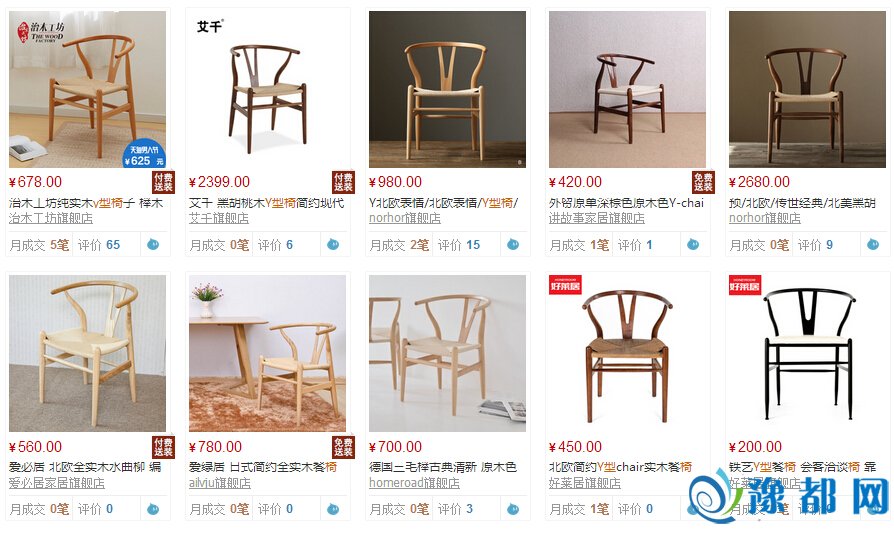
Task: Open the 治木工坊旗舰店 store link
Action: click(51, 218)
